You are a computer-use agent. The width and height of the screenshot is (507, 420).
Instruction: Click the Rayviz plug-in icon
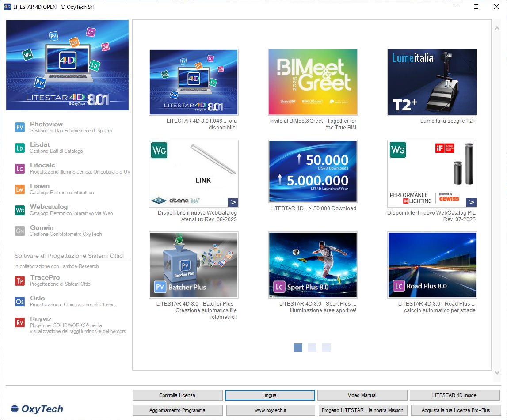pyautogui.click(x=20, y=322)
